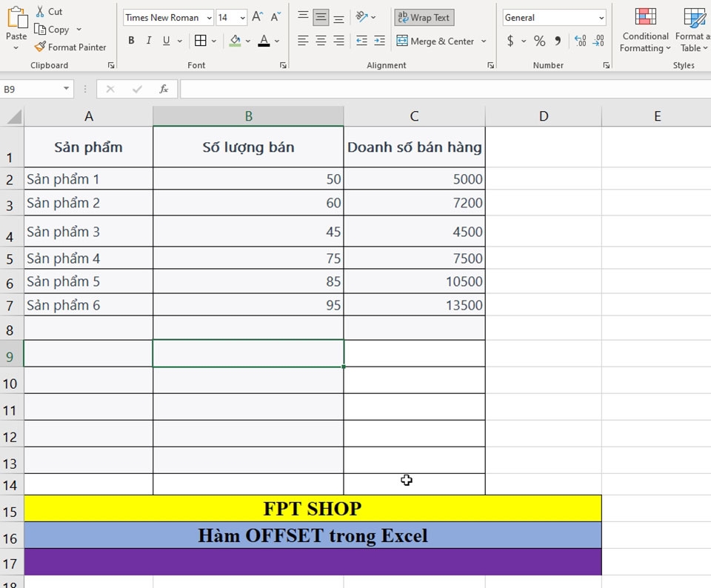
Task: Click the 'FPT SHOP' yellow merged cell
Action: 313,508
